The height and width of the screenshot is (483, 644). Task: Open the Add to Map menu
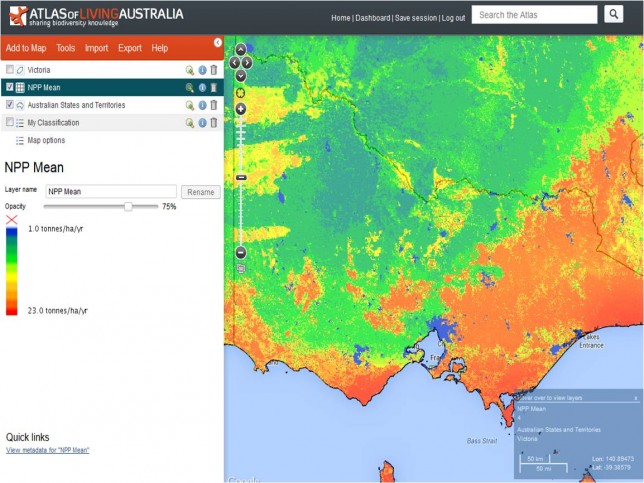27,48
